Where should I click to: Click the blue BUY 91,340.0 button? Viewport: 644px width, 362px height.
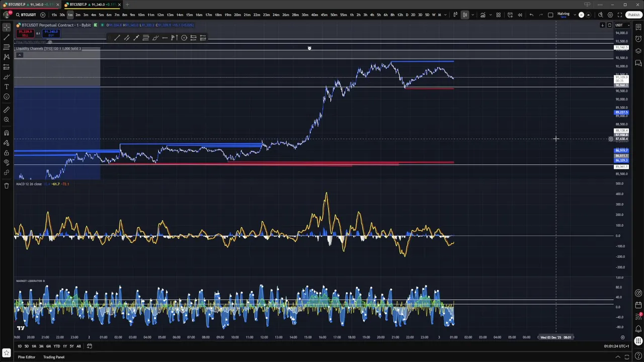pyautogui.click(x=51, y=33)
